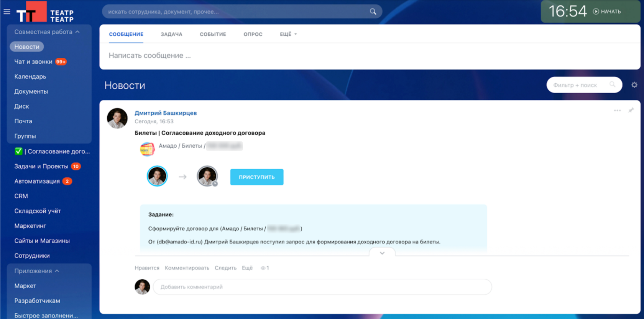The width and height of the screenshot is (644, 319).
Task: Focus the top search field
Action: click(x=242, y=12)
